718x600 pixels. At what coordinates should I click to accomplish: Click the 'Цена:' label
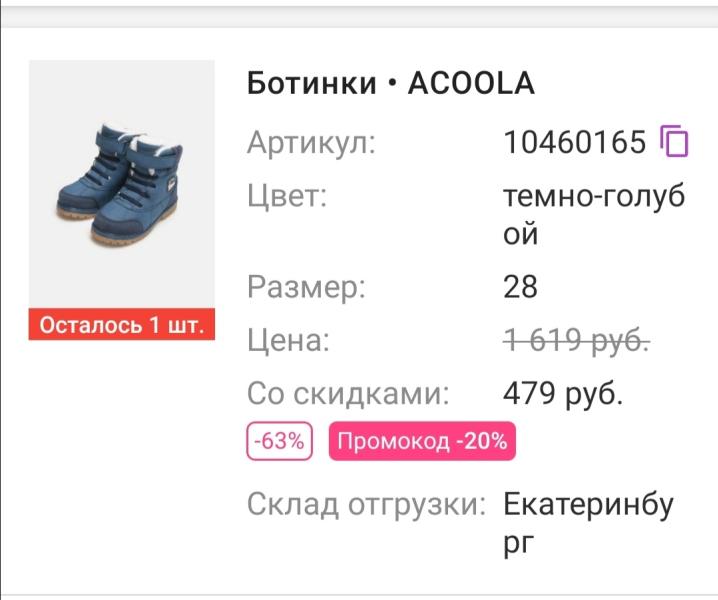point(288,341)
